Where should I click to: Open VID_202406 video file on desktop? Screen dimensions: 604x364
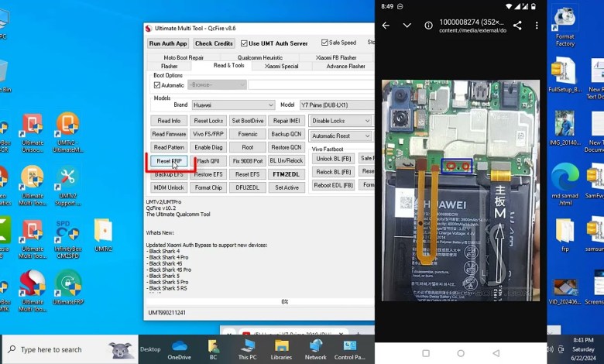coord(565,292)
